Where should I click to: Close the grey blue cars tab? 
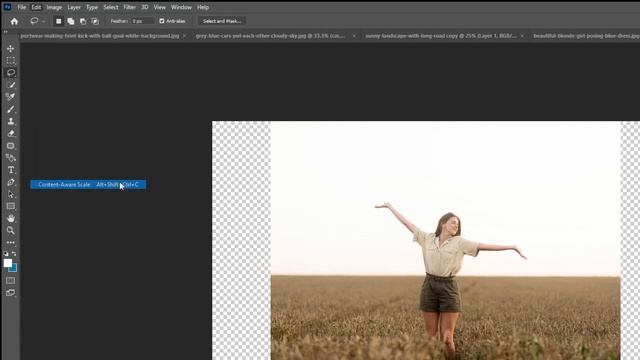tap(354, 36)
